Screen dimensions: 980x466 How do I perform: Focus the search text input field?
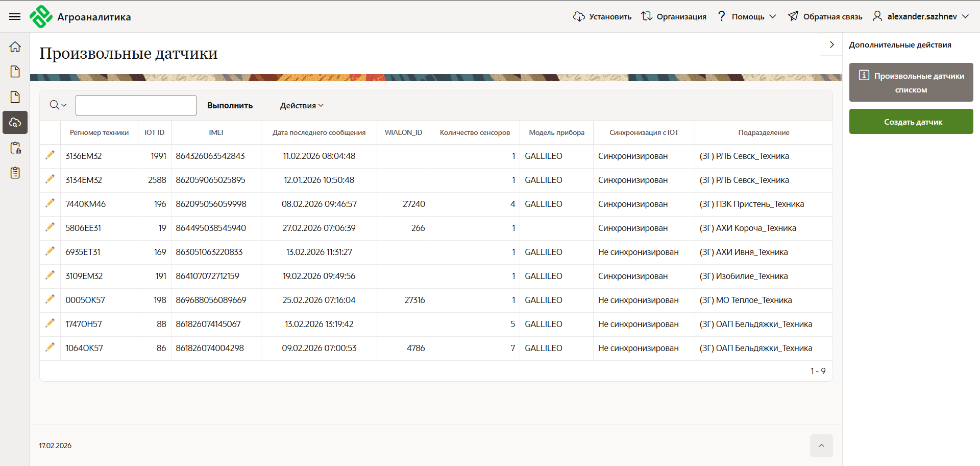[x=136, y=106]
